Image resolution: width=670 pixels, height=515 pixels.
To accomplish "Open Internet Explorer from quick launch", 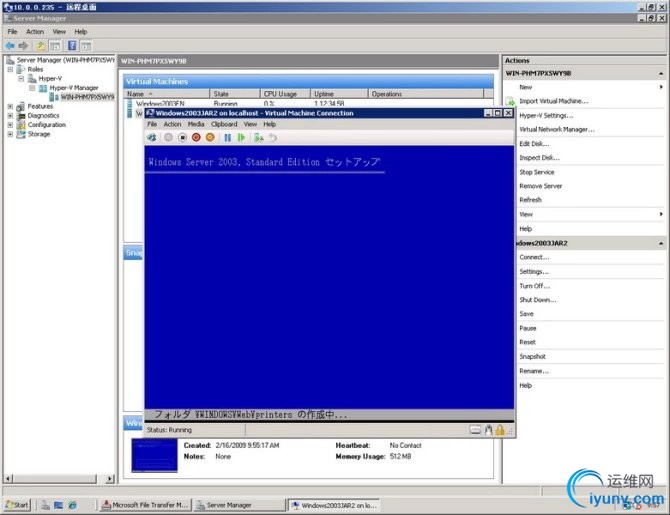I will coord(72,505).
